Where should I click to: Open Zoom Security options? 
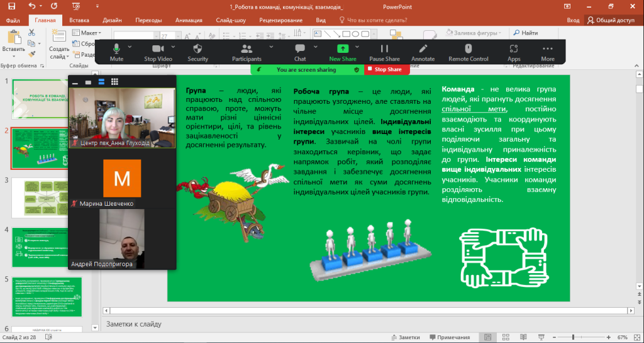pyautogui.click(x=197, y=52)
